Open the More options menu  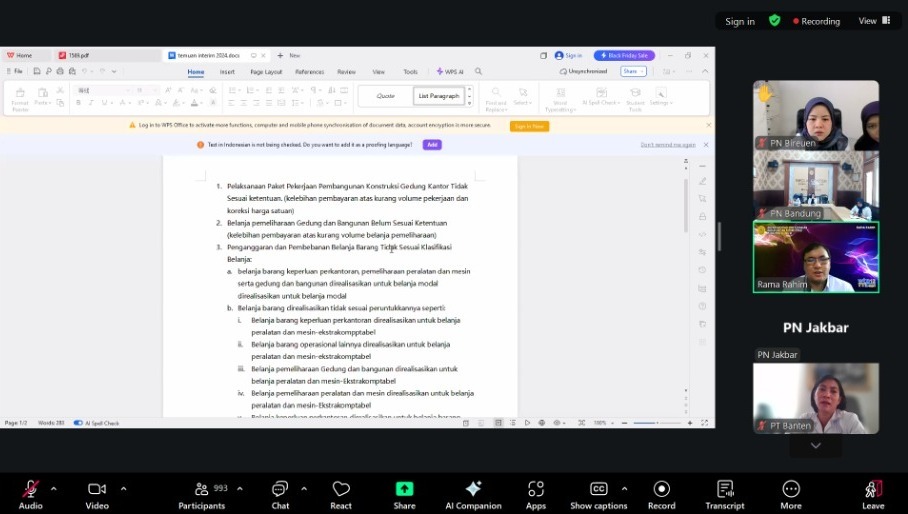pos(791,489)
